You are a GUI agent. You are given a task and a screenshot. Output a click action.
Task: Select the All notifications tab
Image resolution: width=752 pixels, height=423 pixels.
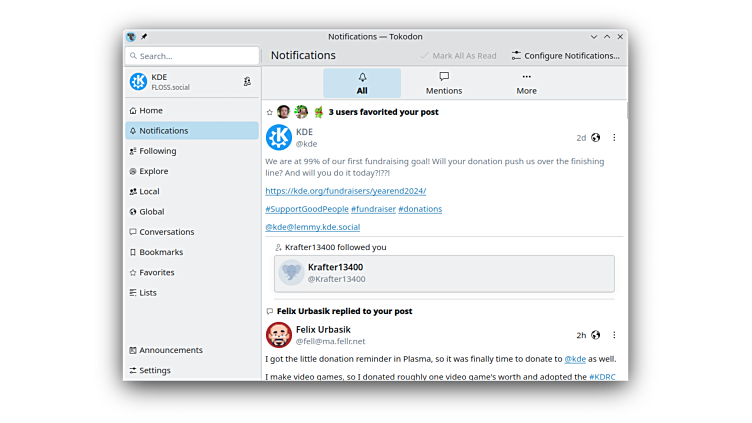[x=362, y=83]
